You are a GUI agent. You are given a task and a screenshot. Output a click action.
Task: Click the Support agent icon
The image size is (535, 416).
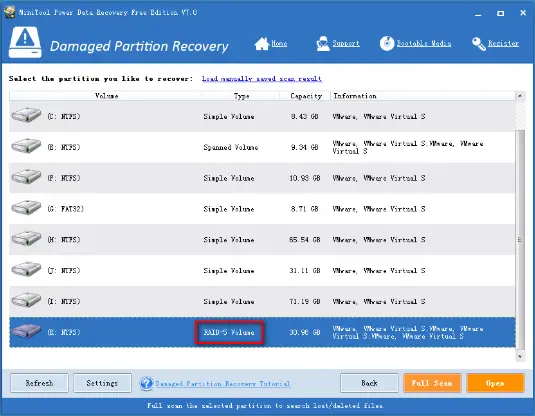(322, 44)
